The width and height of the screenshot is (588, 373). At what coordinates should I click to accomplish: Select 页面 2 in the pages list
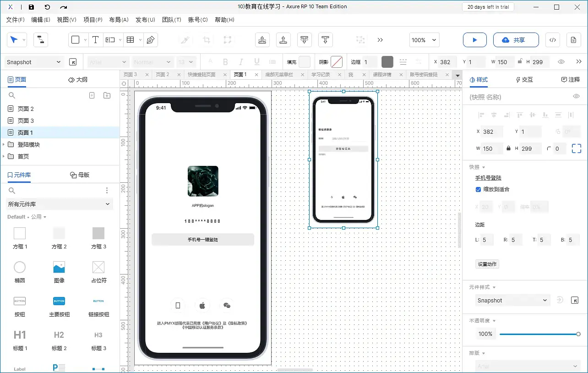click(26, 109)
